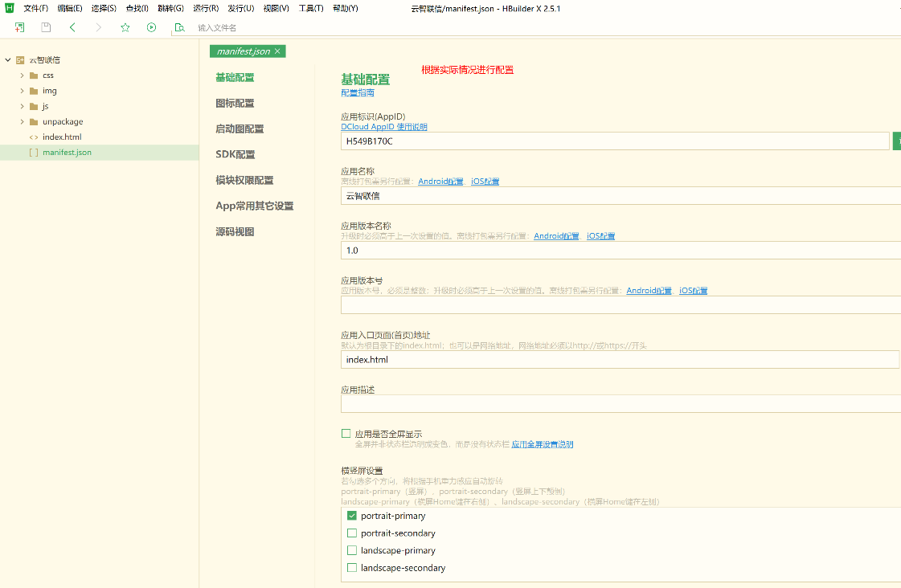Enable the landscape-primary orientation checkbox

click(351, 549)
